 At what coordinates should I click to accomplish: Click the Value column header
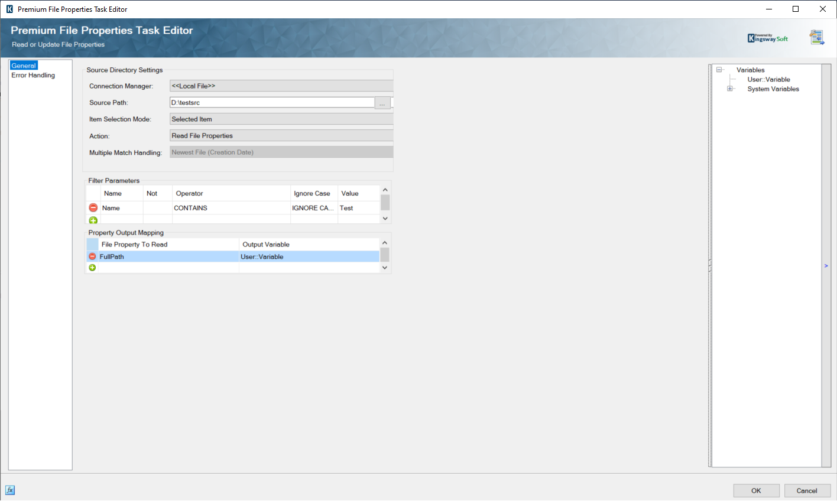point(359,193)
